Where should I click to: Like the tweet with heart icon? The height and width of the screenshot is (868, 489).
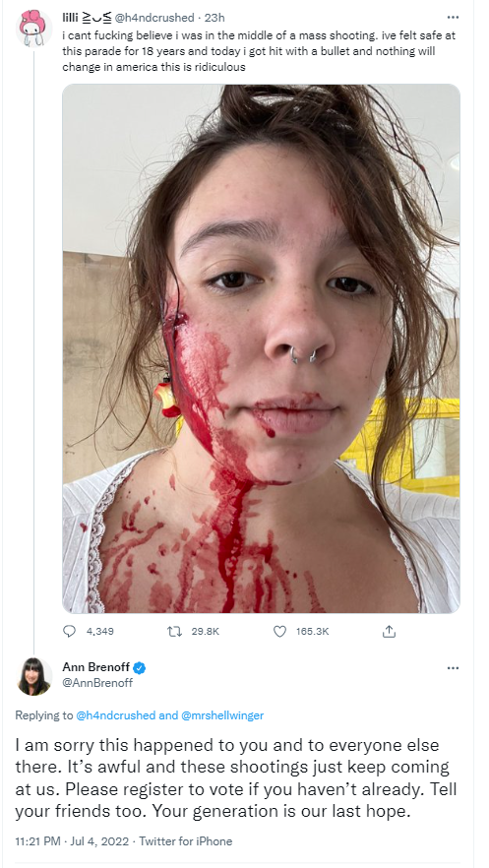click(x=280, y=631)
